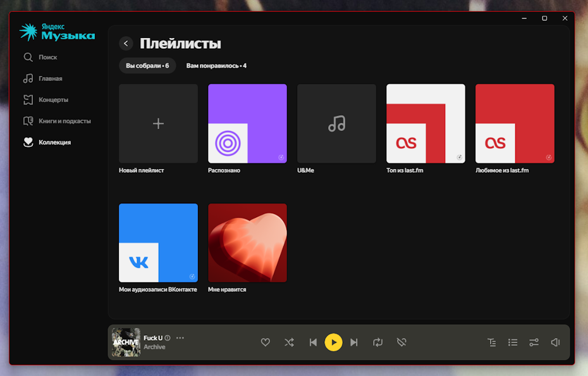Like the current track with heart icon
Image resolution: width=588 pixels, height=376 pixels.
click(266, 342)
